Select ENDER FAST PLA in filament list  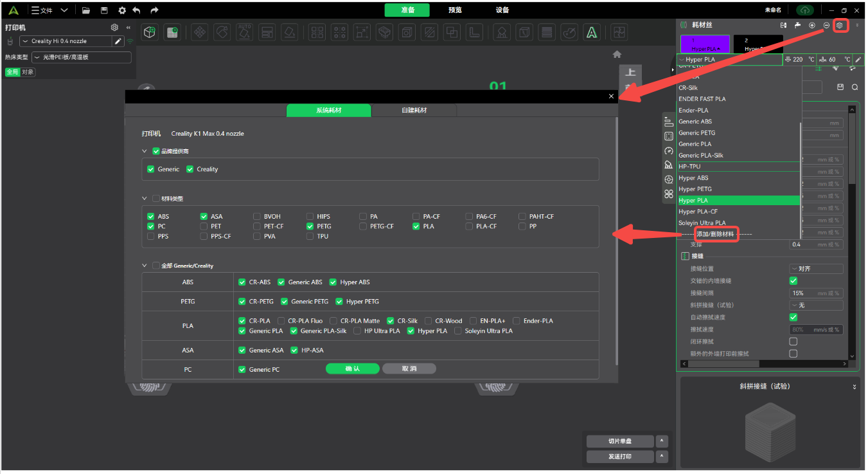(x=738, y=99)
